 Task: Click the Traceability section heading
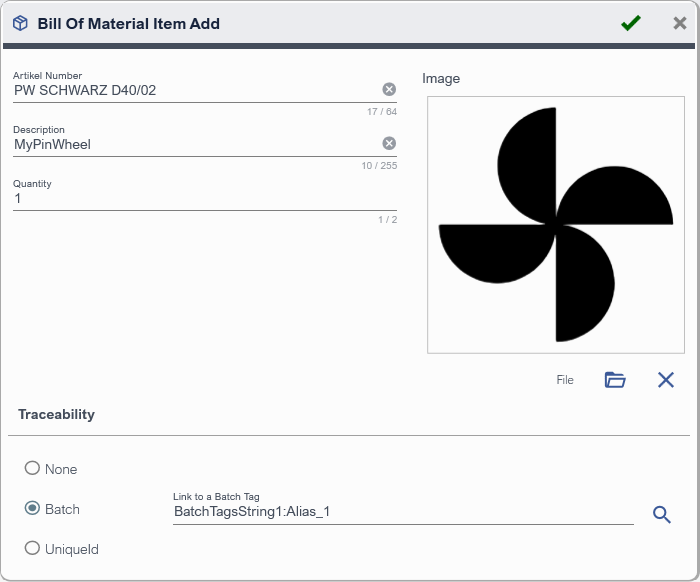tap(56, 414)
